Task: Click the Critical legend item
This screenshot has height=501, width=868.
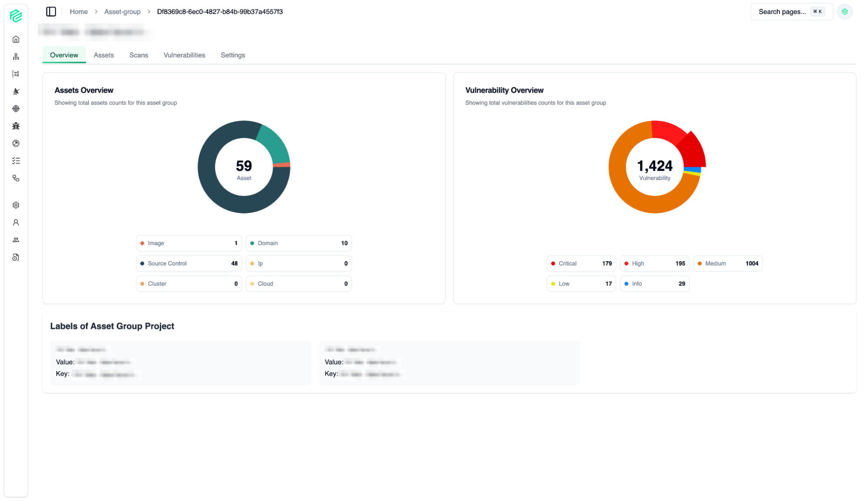Action: (x=581, y=263)
